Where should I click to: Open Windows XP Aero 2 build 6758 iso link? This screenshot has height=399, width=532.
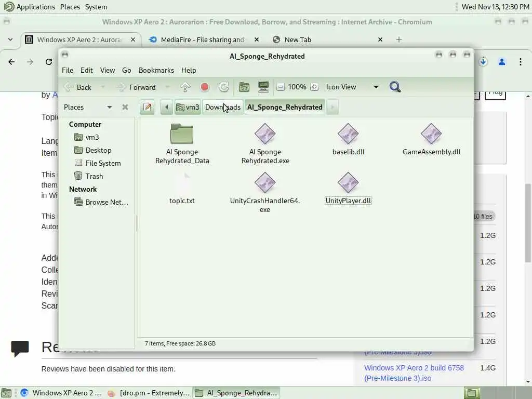point(414,373)
